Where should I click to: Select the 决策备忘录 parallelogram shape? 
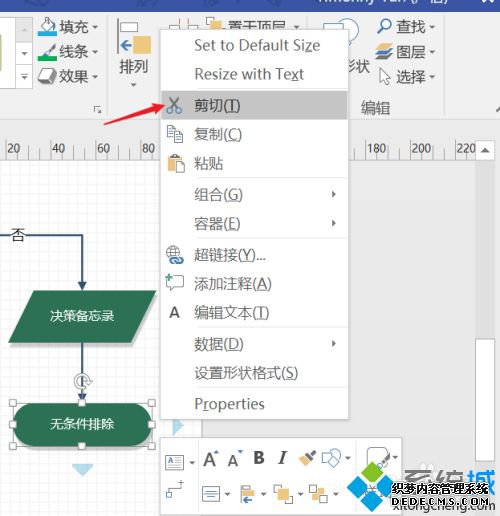point(82,316)
